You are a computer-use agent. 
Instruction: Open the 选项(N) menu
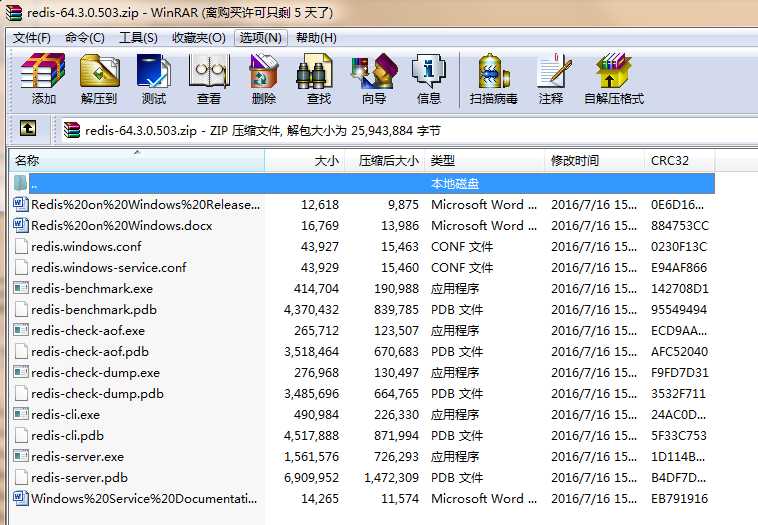click(x=261, y=38)
